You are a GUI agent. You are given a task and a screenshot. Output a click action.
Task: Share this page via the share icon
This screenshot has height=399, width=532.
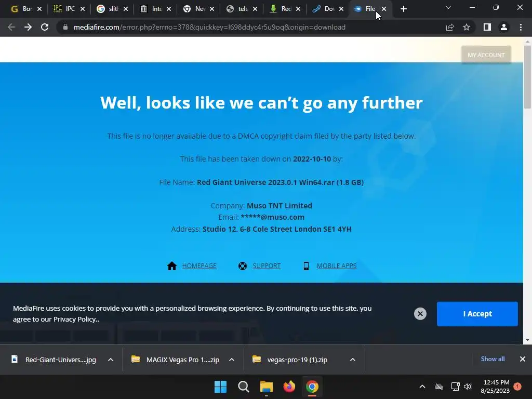(x=450, y=27)
